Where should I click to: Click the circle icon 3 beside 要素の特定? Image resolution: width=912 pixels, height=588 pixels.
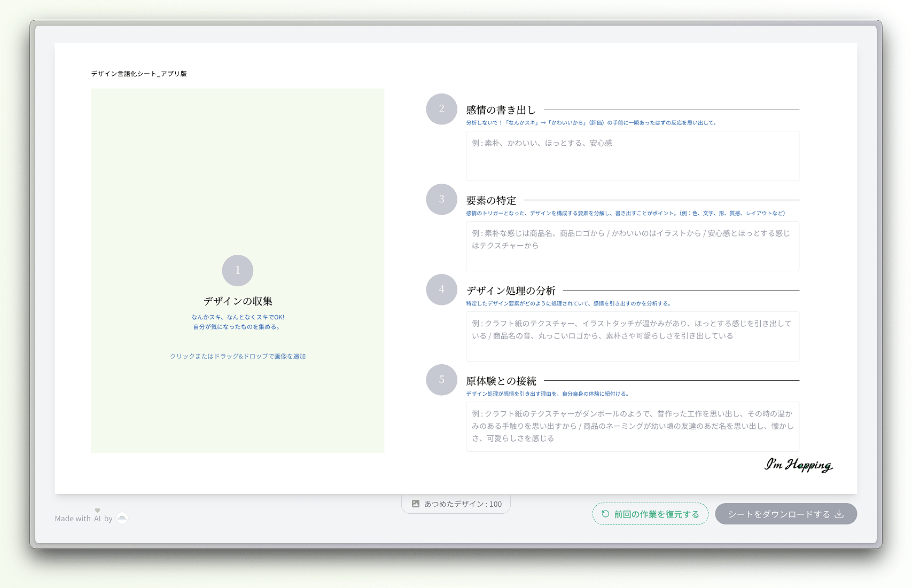441,199
